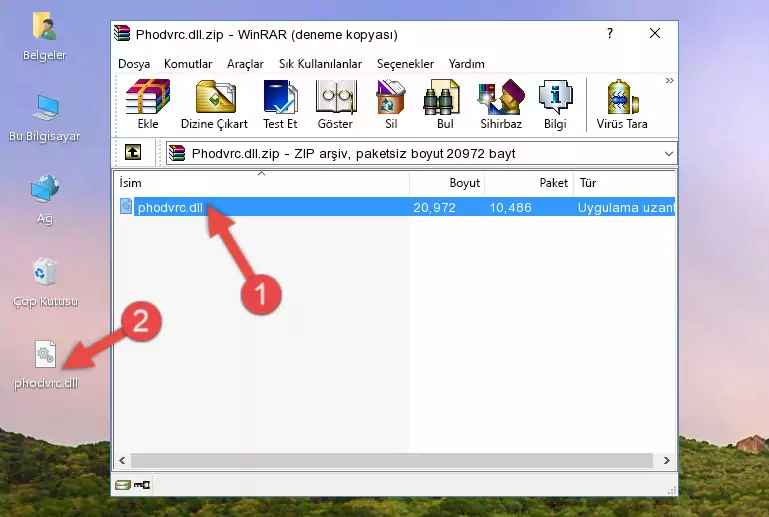769x517 pixels.
Task: Open the archive path dropdown arrow
Action: pos(668,154)
